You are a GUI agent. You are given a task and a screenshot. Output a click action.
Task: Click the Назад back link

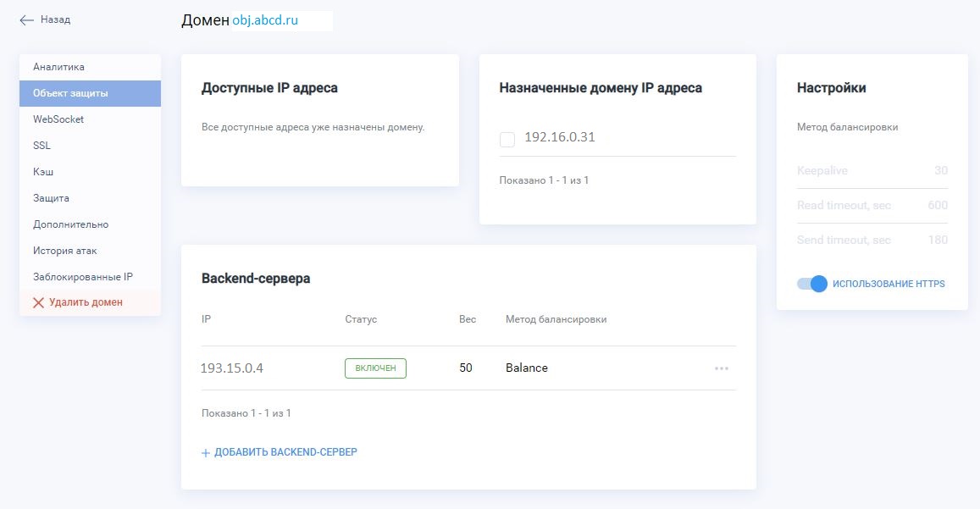point(55,19)
